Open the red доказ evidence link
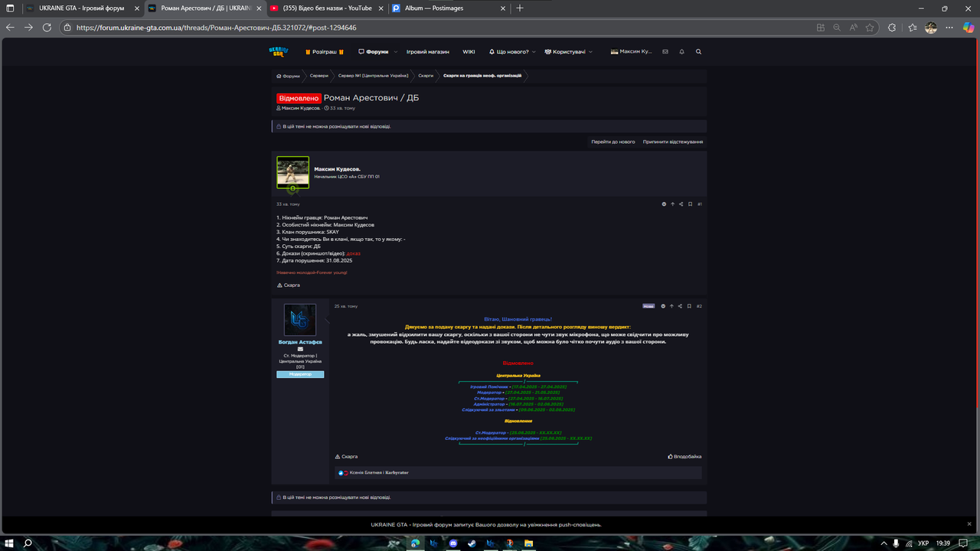 (x=354, y=253)
